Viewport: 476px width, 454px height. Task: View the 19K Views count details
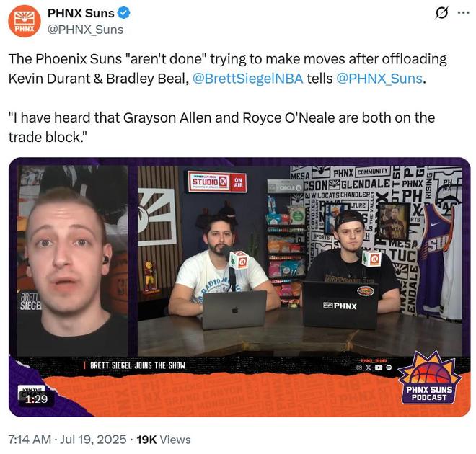click(164, 440)
